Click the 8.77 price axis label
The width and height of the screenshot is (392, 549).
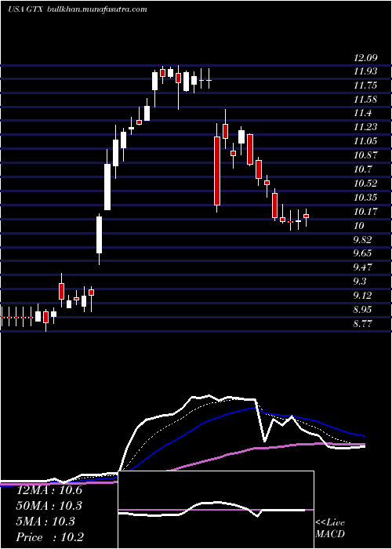tap(362, 323)
